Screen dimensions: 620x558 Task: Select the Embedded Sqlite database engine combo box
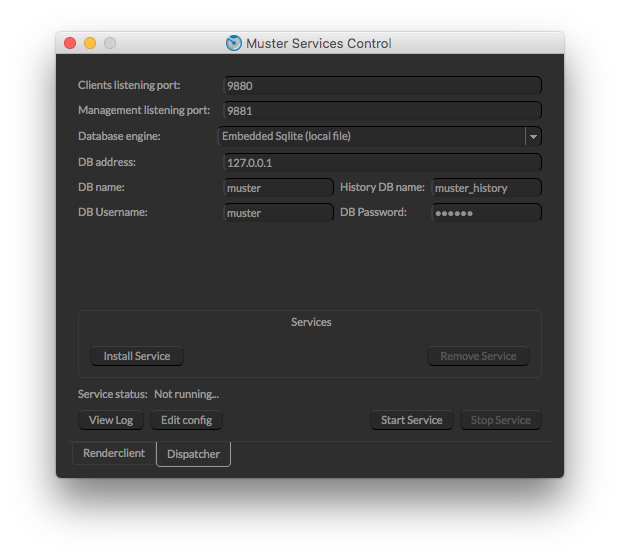(x=372, y=136)
